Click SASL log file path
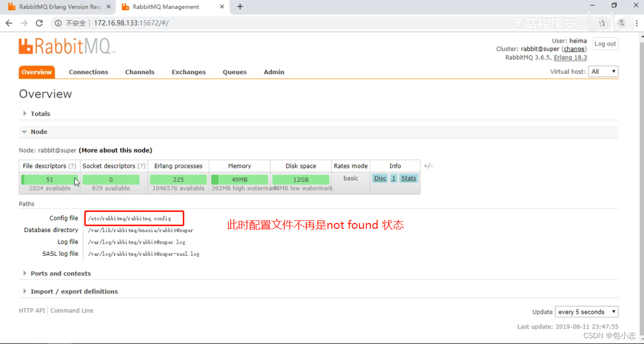The image size is (644, 344). [144, 254]
